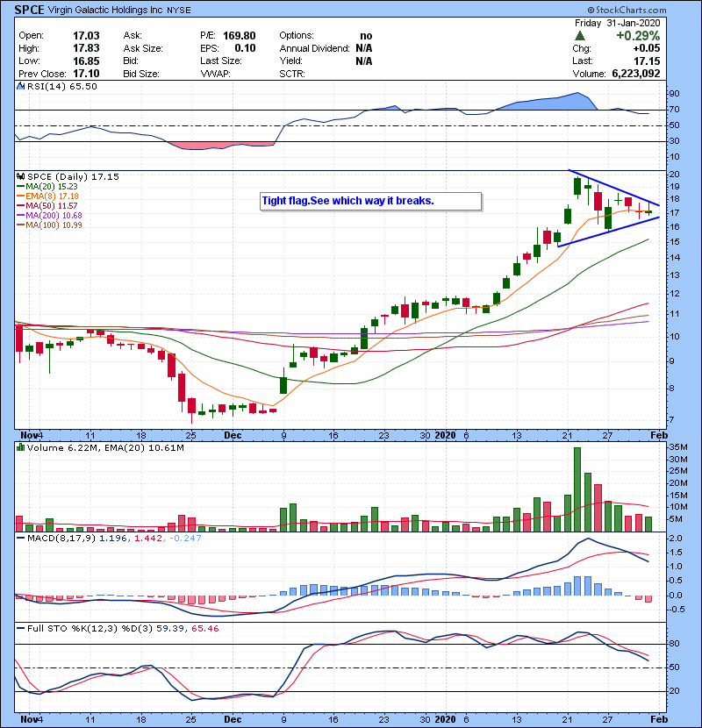Click the NYSE exchange label
This screenshot has width=702, height=728.
coord(179,11)
